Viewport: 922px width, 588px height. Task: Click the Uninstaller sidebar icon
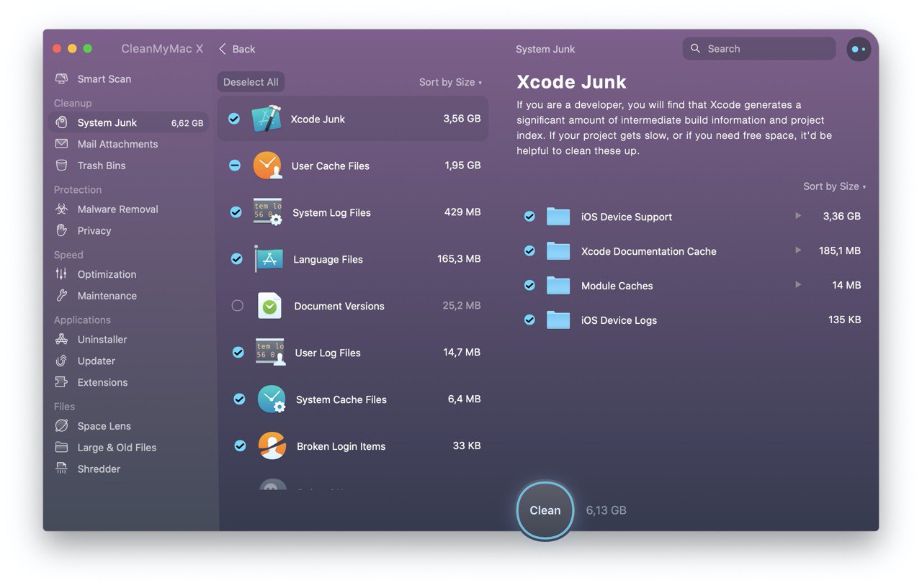pos(62,339)
